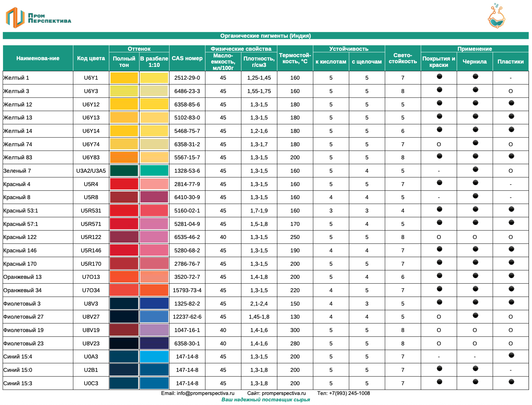The image size is (532, 405).
Task: Click the promperspectiva.ru website link
Action: tap(284, 393)
